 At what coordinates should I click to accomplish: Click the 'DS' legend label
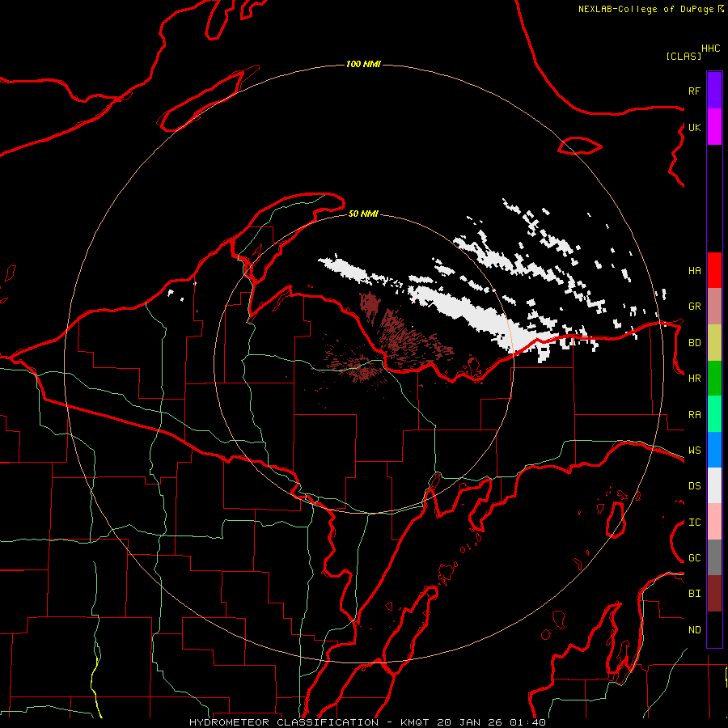694,486
